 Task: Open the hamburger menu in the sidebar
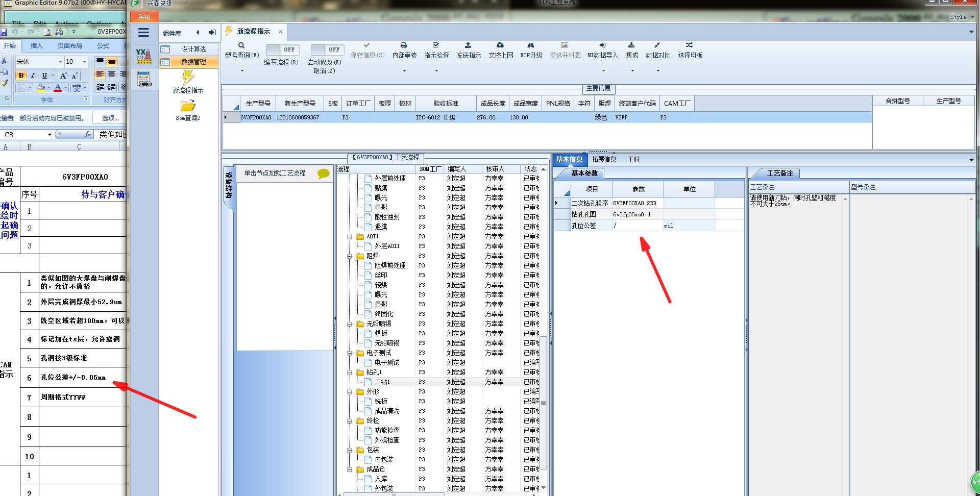coord(143,33)
